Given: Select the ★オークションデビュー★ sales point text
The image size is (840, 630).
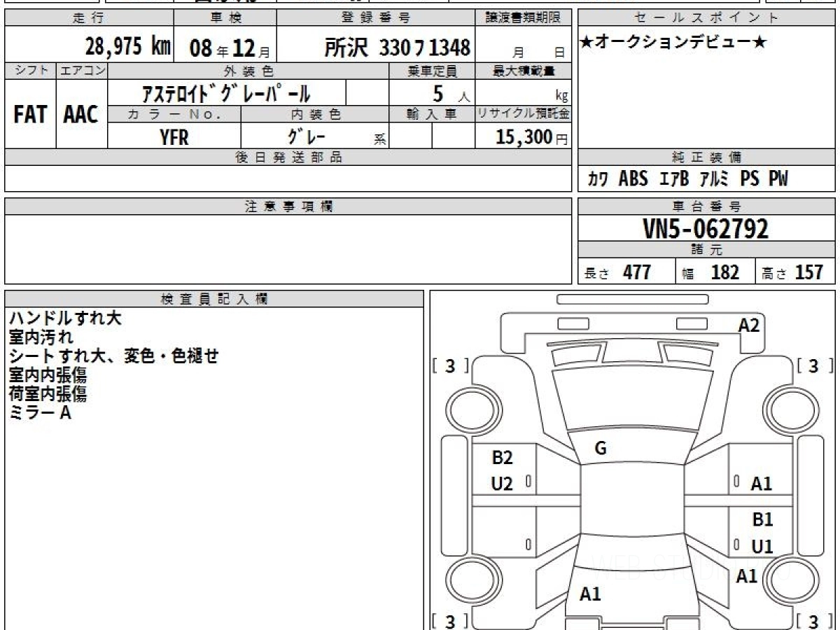Looking at the screenshot, I should coord(673,43).
